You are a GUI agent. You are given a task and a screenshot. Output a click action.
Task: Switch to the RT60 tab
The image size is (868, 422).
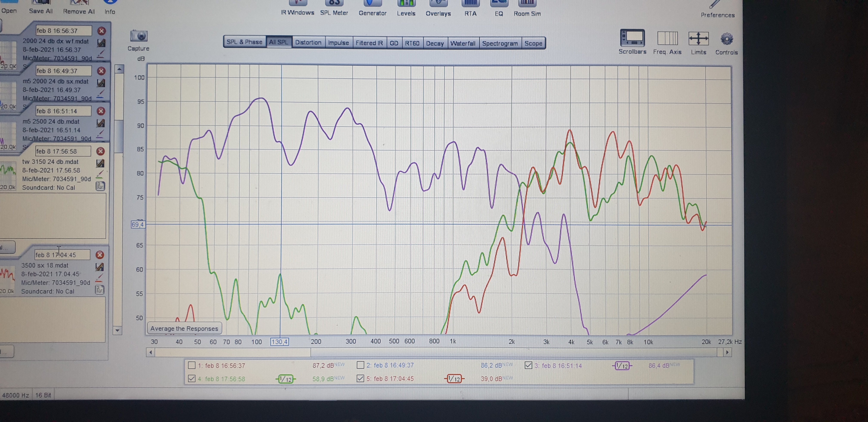coord(412,43)
